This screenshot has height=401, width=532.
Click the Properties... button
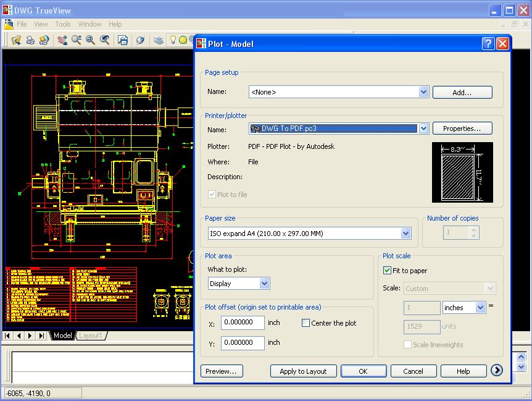pyautogui.click(x=462, y=129)
